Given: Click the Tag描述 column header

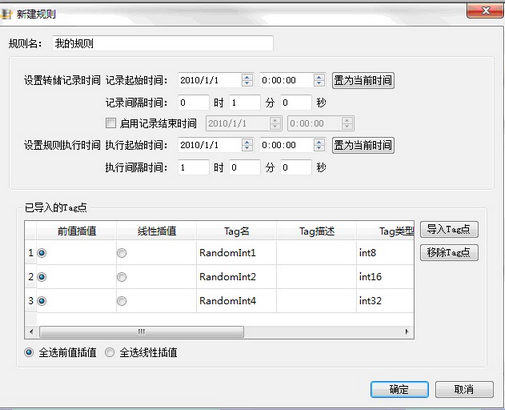Looking at the screenshot, I should click(x=317, y=231).
